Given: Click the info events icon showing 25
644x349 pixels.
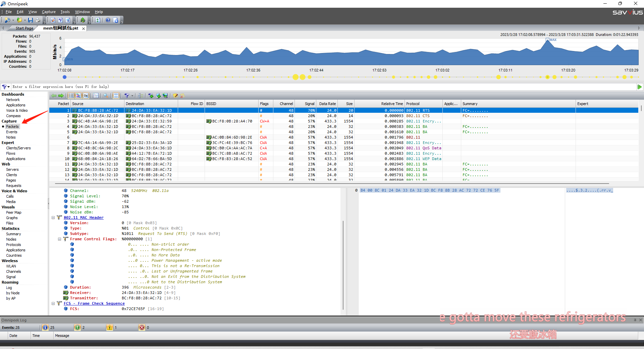Looking at the screenshot, I should pyautogui.click(x=45, y=328).
